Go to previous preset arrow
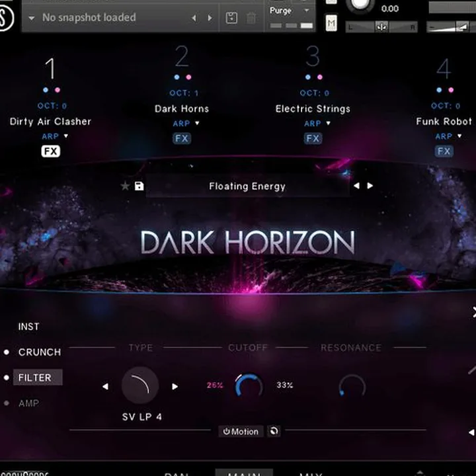 point(357,186)
